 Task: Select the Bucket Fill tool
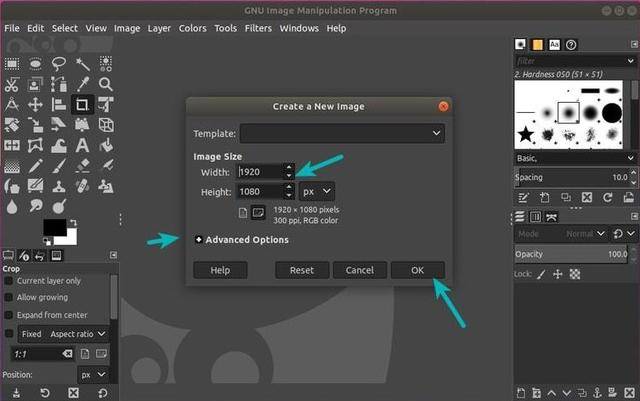106,145
